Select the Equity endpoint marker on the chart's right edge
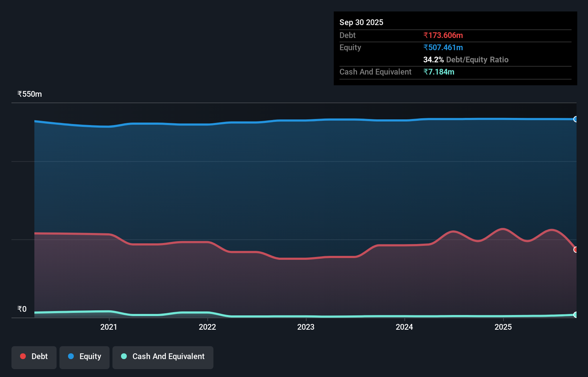Image resolution: width=588 pixels, height=377 pixels. (x=575, y=119)
